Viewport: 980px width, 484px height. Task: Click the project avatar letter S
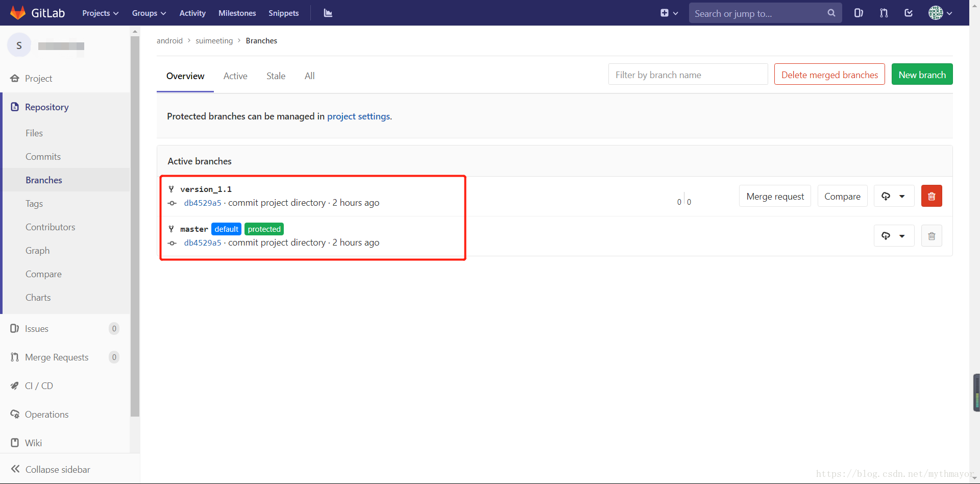[x=19, y=45]
